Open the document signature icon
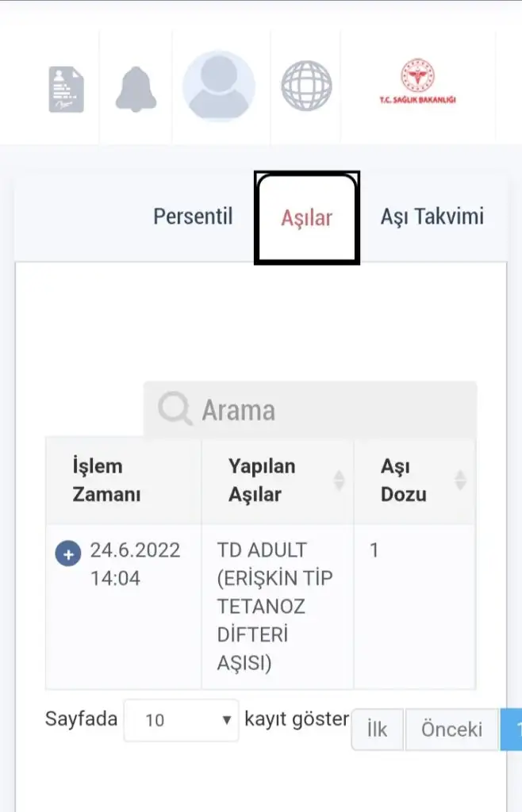Image resolution: width=522 pixels, height=812 pixels. click(67, 89)
